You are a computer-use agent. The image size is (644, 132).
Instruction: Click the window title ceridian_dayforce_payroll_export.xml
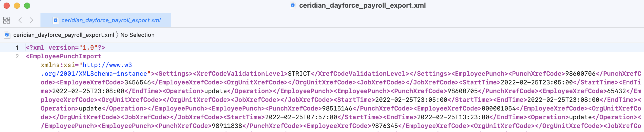pyautogui.click(x=362, y=5)
